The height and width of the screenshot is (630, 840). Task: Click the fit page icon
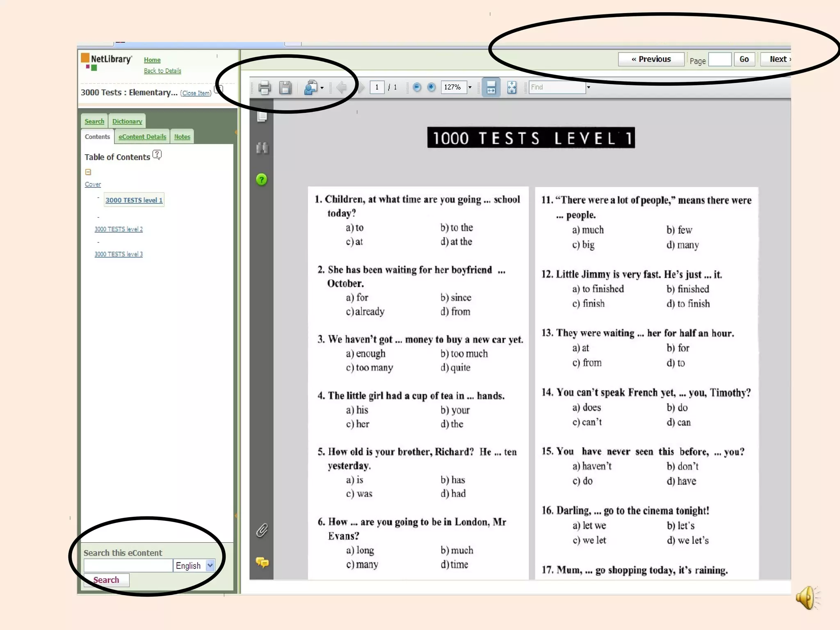511,87
